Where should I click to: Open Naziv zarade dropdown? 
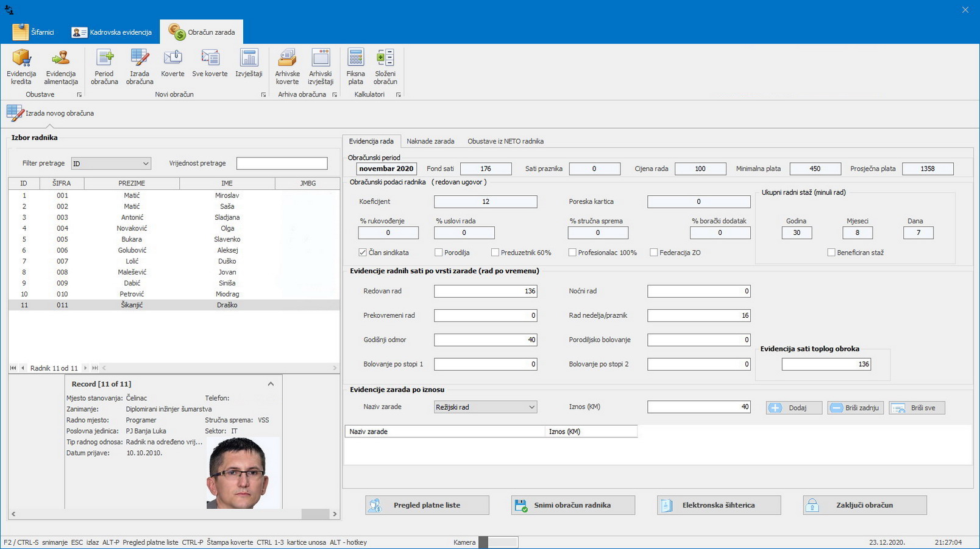pos(531,407)
